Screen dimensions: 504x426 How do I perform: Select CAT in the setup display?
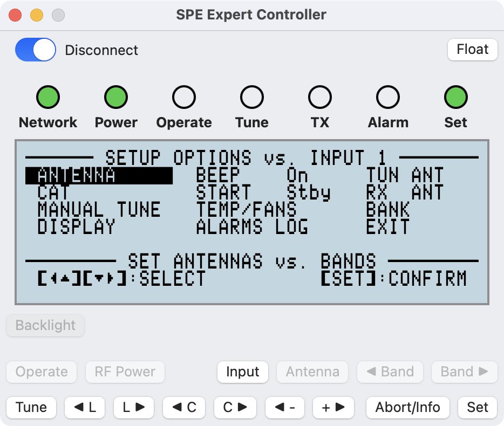[53, 193]
